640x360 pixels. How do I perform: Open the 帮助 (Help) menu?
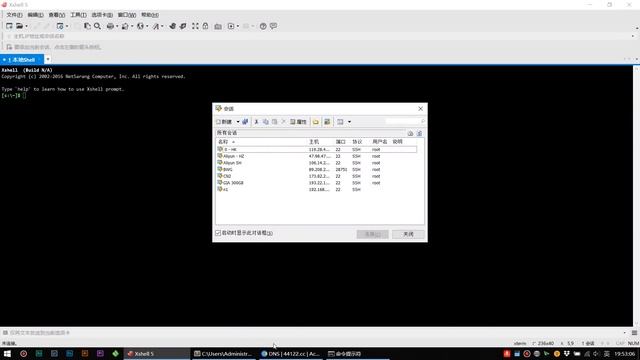click(x=150, y=15)
